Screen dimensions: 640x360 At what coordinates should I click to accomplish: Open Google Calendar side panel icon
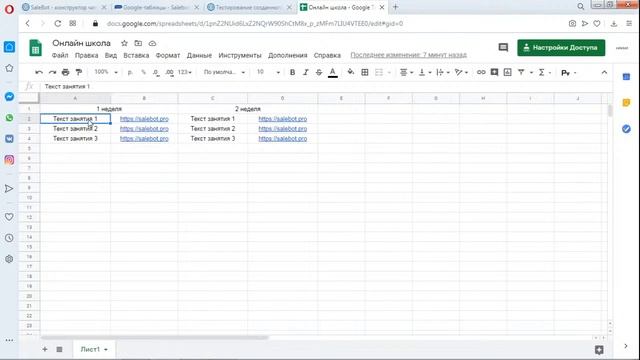click(626, 77)
